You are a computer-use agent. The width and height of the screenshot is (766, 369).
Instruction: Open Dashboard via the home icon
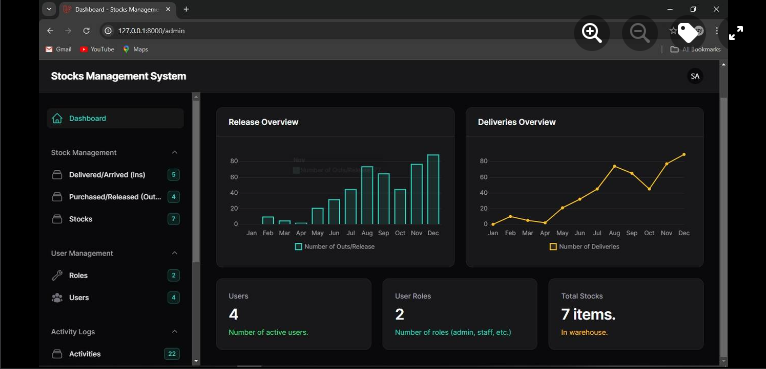click(x=57, y=118)
